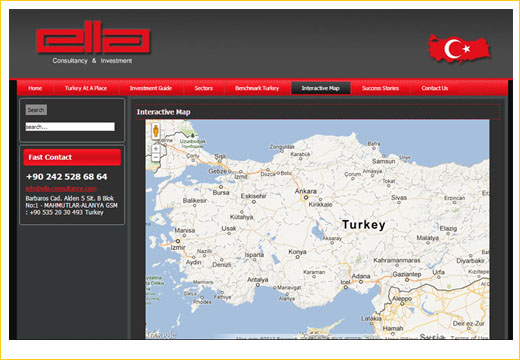Image resolution: width=520 pixels, height=360 pixels.
Task: Click Malatya on the map
Action: coord(428,238)
